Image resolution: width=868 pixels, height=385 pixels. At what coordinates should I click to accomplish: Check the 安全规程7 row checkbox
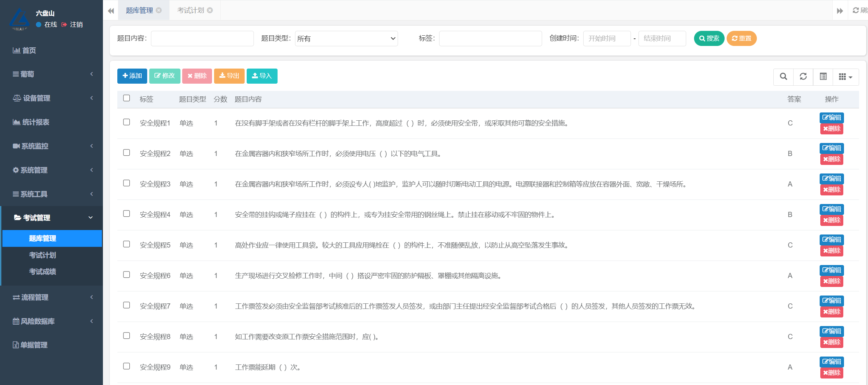[x=127, y=305]
